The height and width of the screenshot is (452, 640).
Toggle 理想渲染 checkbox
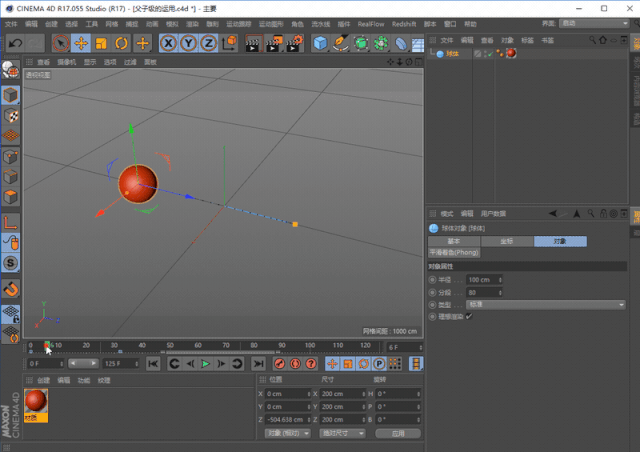[469, 316]
